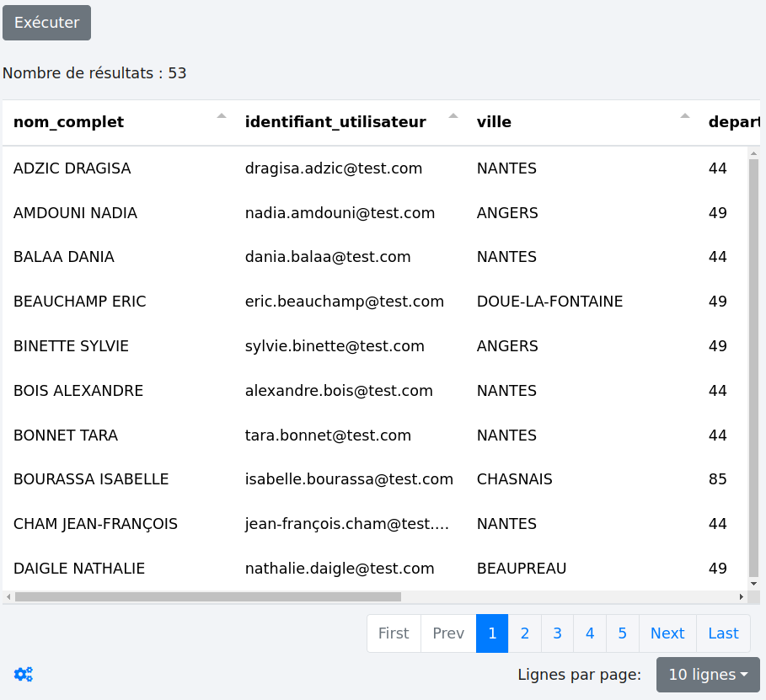Click the vertical scrollbar thumb

coord(754,362)
